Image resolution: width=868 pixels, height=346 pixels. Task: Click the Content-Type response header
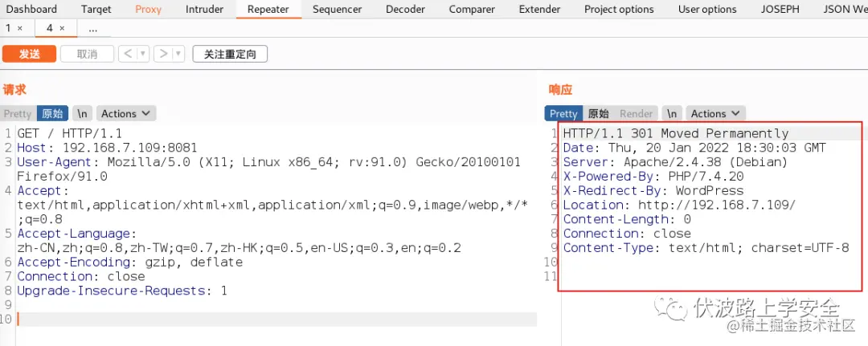pyautogui.click(x=706, y=248)
